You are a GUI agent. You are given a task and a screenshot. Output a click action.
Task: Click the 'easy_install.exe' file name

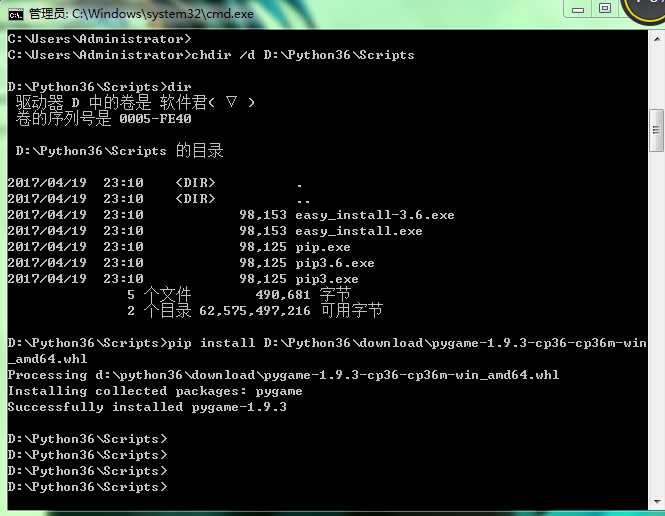click(x=359, y=231)
